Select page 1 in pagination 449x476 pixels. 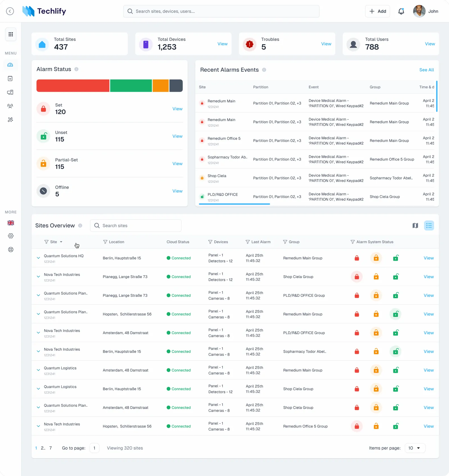pyautogui.click(x=36, y=448)
